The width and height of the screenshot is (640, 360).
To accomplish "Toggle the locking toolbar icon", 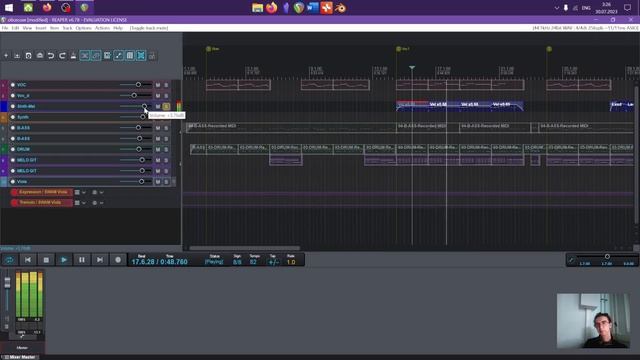I will pos(152,56).
